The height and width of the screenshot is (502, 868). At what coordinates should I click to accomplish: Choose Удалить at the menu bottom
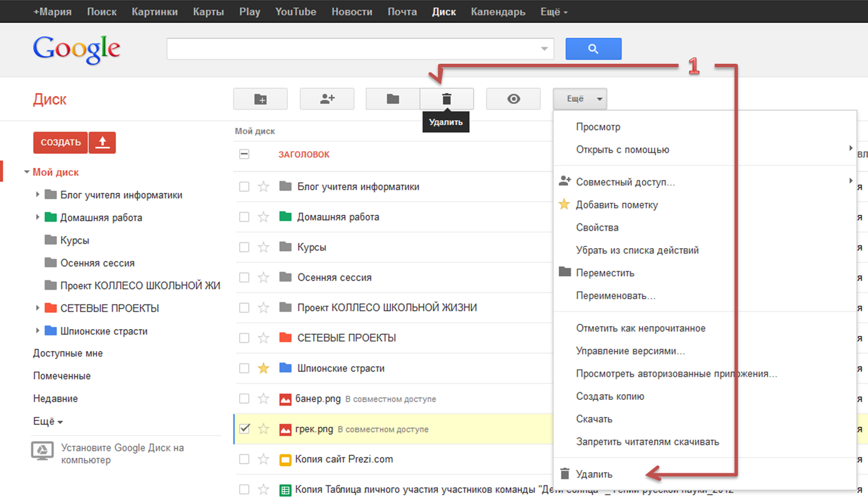pyautogui.click(x=594, y=474)
